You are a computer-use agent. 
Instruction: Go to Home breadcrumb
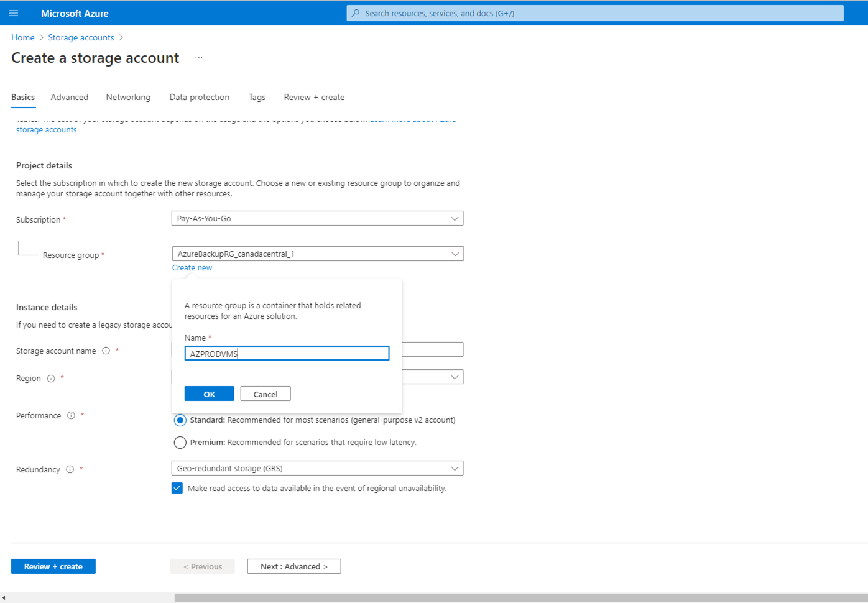(x=23, y=37)
